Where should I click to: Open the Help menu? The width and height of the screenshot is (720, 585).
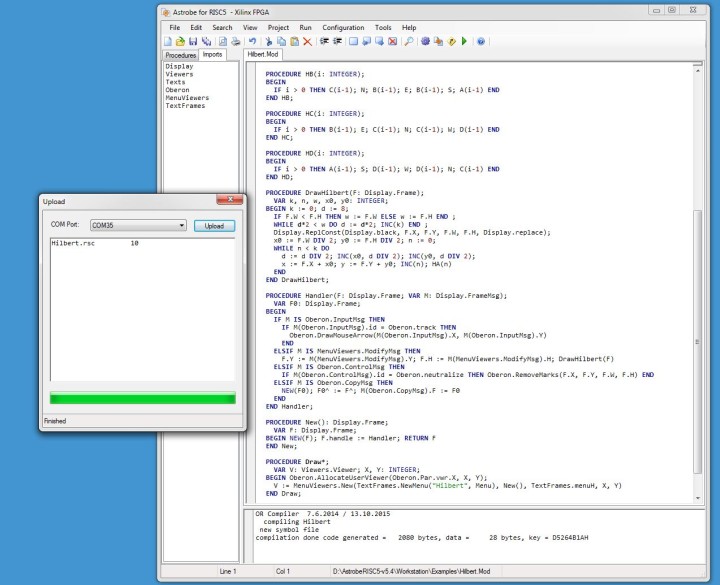tap(409, 28)
